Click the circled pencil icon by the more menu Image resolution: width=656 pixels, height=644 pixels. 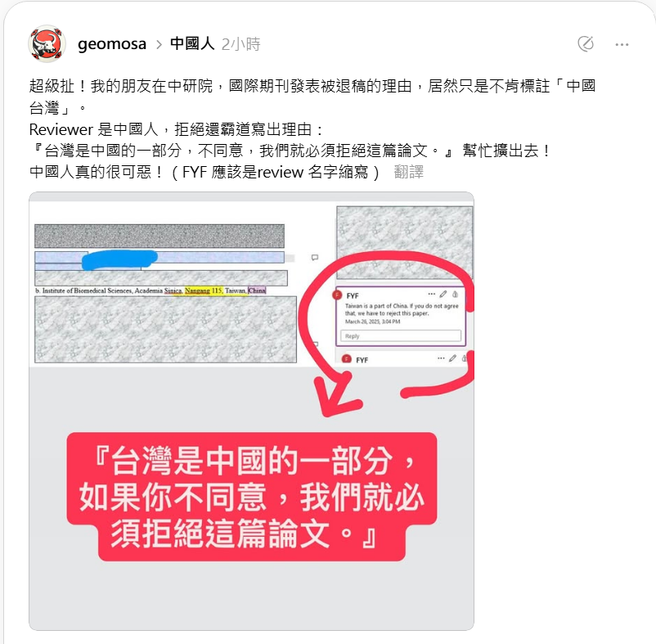point(586,43)
